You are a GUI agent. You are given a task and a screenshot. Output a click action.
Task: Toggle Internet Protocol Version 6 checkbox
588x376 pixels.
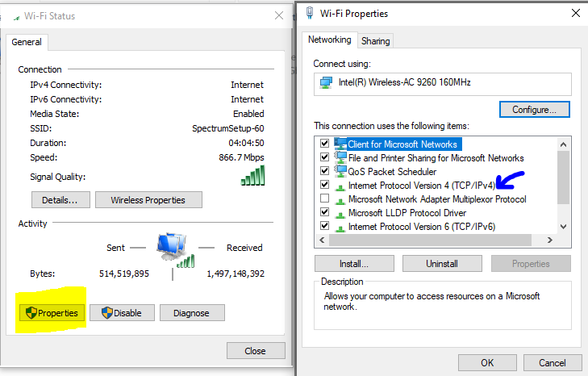[x=324, y=227]
